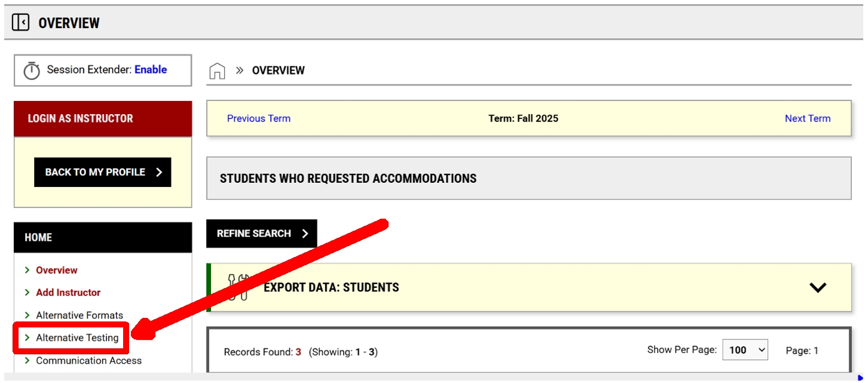Enable the Session Extender
This screenshot has height=383, width=868.
pos(151,70)
